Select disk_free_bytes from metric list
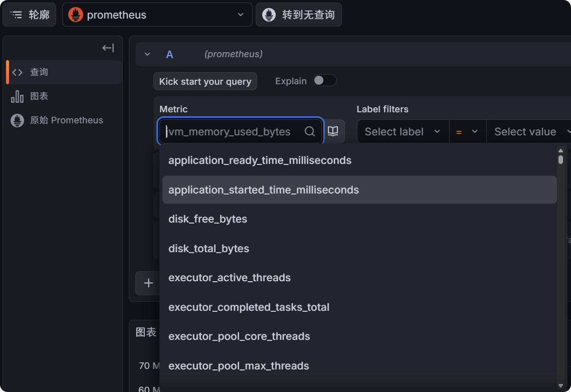 [x=208, y=219]
